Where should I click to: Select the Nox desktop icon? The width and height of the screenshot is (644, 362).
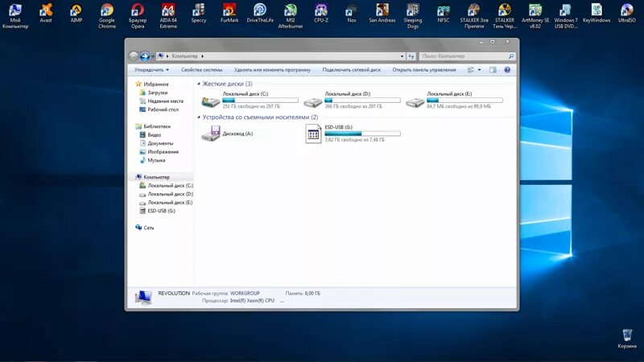click(352, 13)
